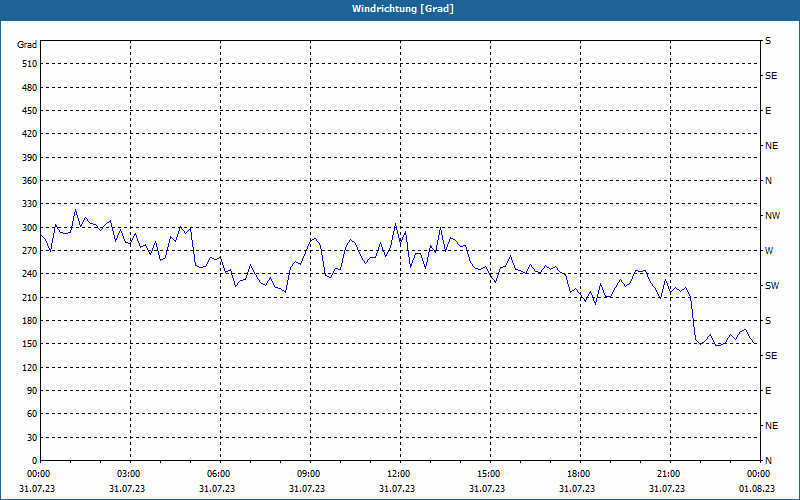
Task: Select the 06:00 time label
Action: tap(218, 474)
